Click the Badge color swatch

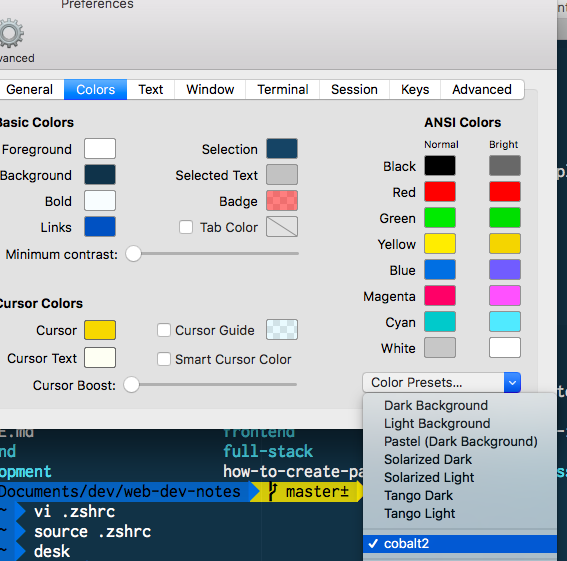pyautogui.click(x=282, y=200)
